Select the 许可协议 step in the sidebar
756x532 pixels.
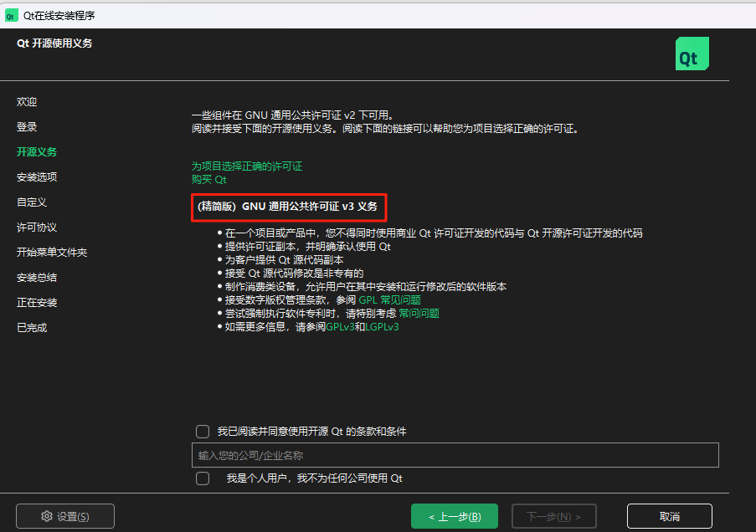(x=37, y=227)
